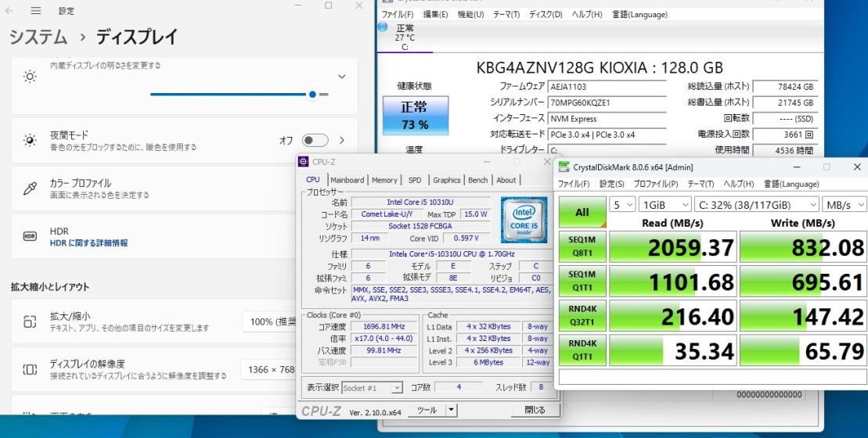This screenshot has height=438, width=868.
Task: Open CrystalDiskInfo 編集(E) menu
Action: (436, 14)
